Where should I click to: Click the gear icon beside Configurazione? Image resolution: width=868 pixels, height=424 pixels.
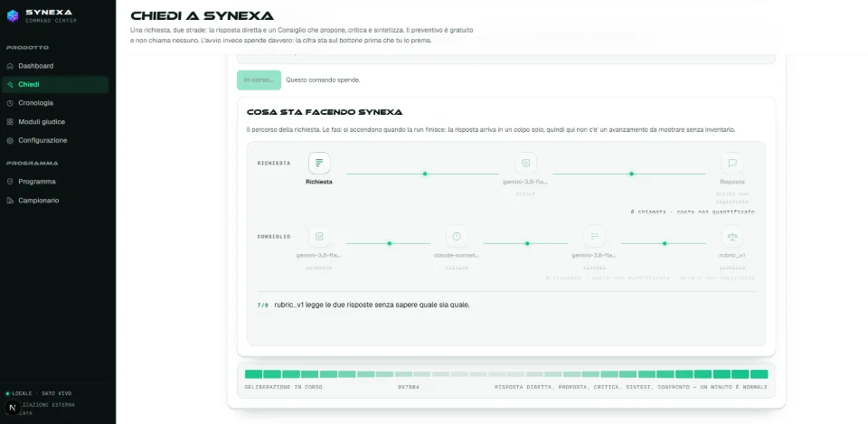point(10,141)
